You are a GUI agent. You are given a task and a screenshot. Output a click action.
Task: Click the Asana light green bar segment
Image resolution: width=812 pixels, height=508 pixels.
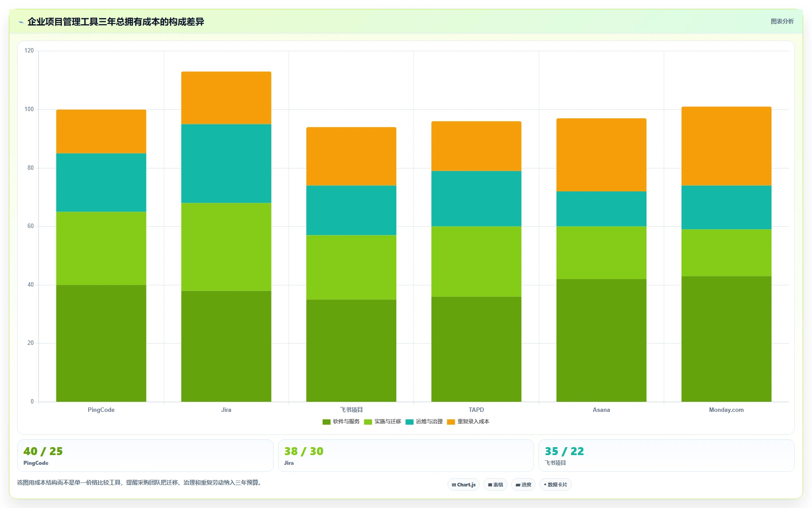click(601, 253)
